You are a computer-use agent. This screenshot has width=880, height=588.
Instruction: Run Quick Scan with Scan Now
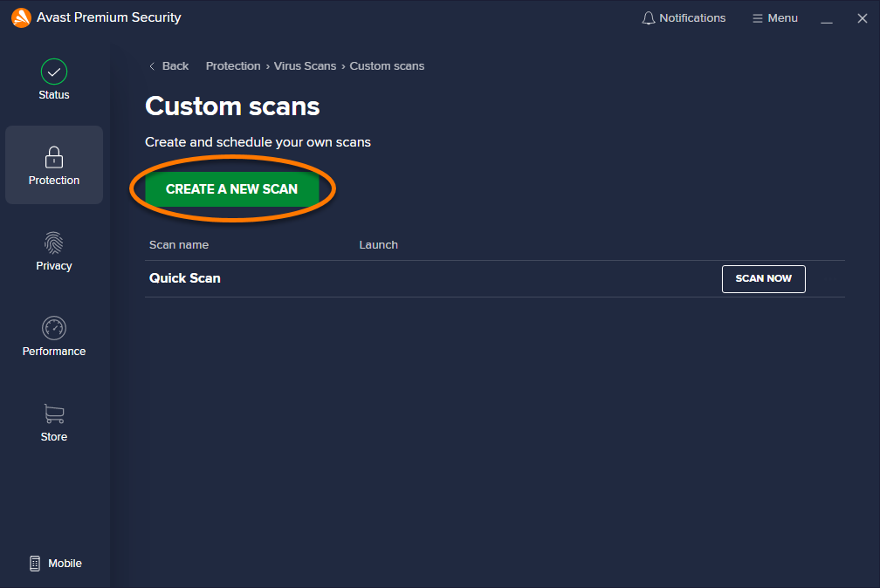click(763, 279)
